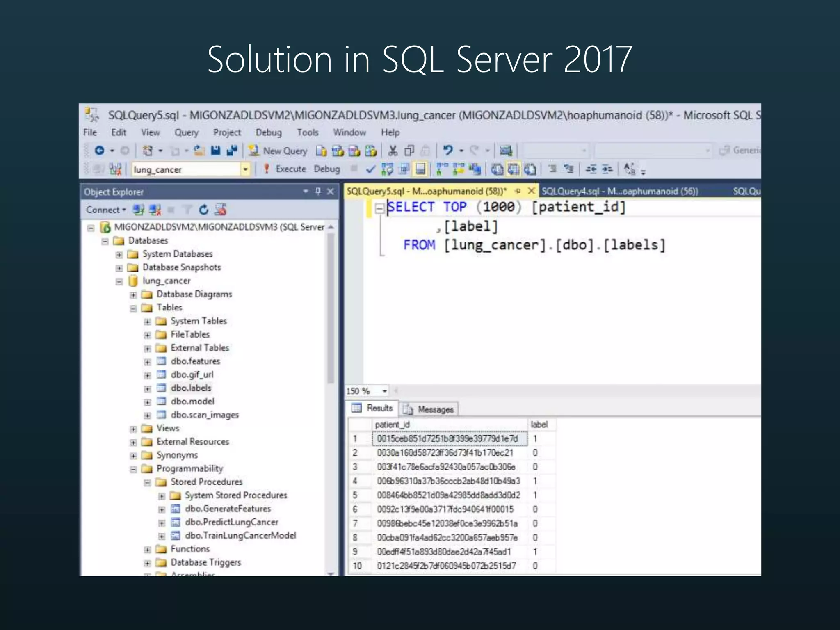The image size is (840, 630).
Task: Click the Include Client Statistics icon
Action: coord(475,169)
